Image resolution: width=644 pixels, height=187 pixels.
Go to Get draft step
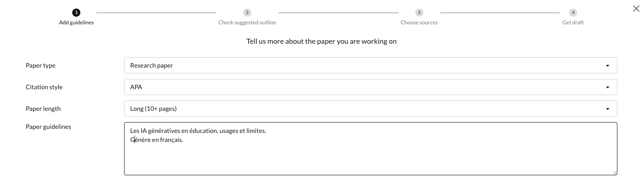[x=573, y=23]
